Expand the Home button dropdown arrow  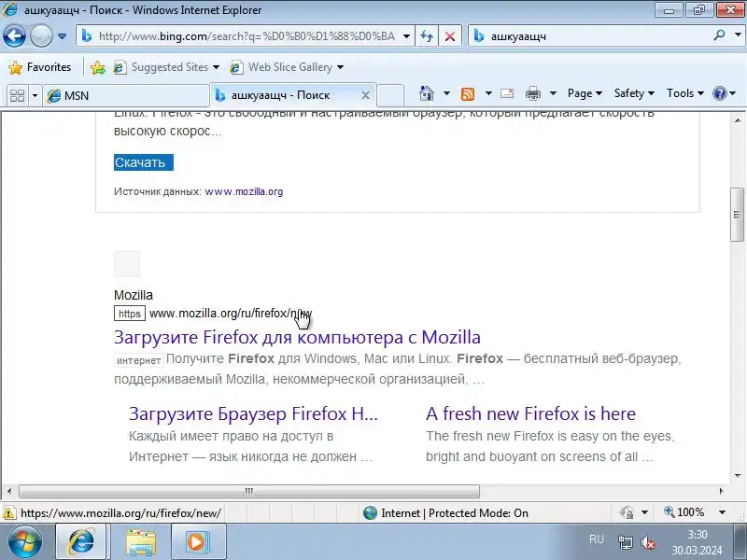(x=447, y=93)
